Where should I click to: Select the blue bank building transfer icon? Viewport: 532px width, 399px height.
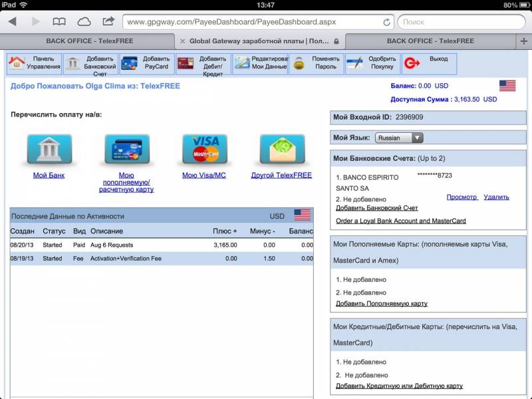pos(49,149)
